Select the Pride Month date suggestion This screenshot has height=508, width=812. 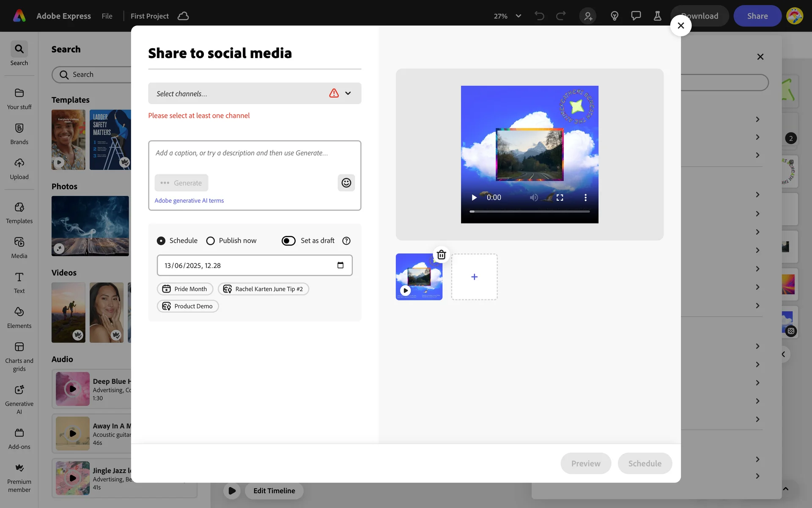pos(185,289)
